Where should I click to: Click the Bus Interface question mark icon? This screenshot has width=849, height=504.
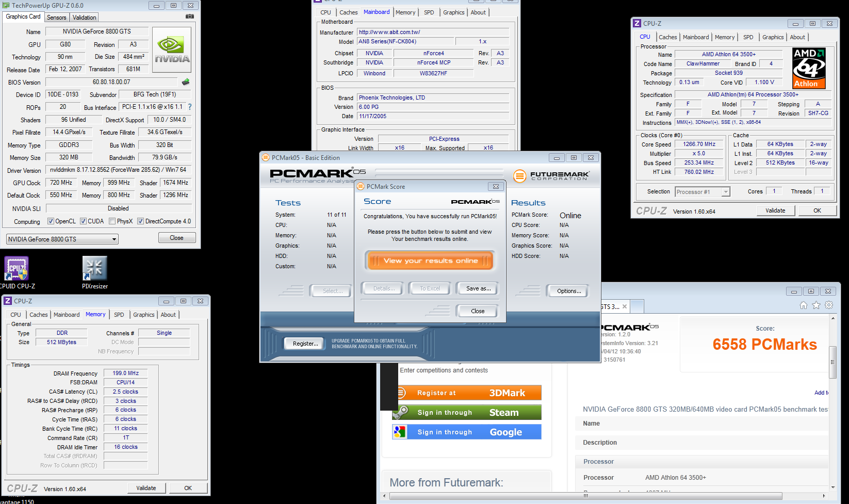(x=190, y=107)
